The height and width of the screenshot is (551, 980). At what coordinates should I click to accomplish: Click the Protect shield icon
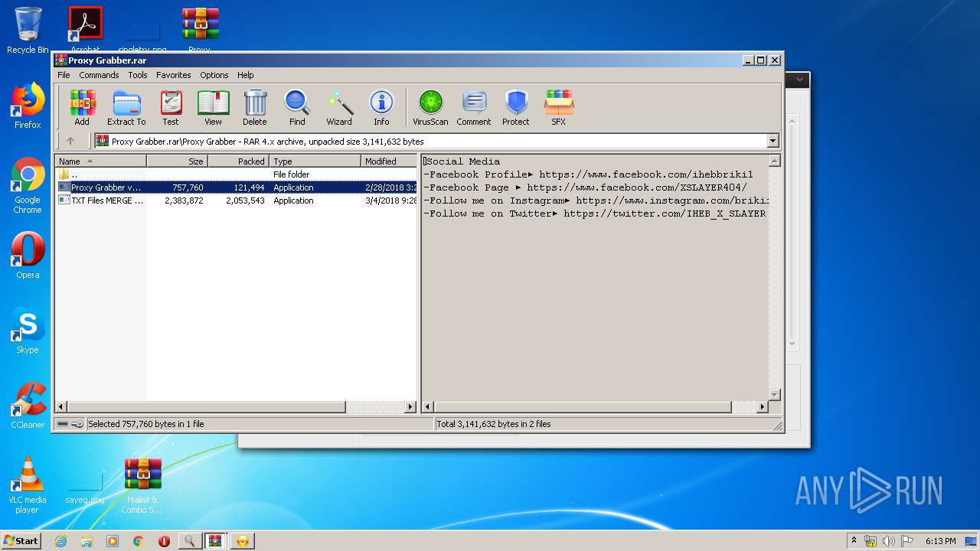pyautogui.click(x=516, y=107)
